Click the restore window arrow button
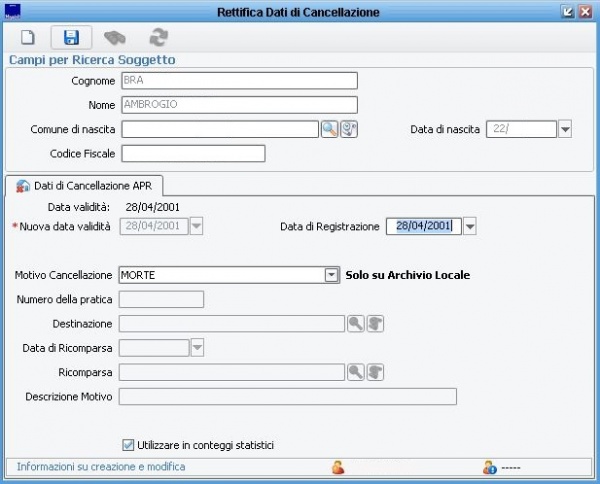Viewport: 600px width, 484px height. click(568, 12)
